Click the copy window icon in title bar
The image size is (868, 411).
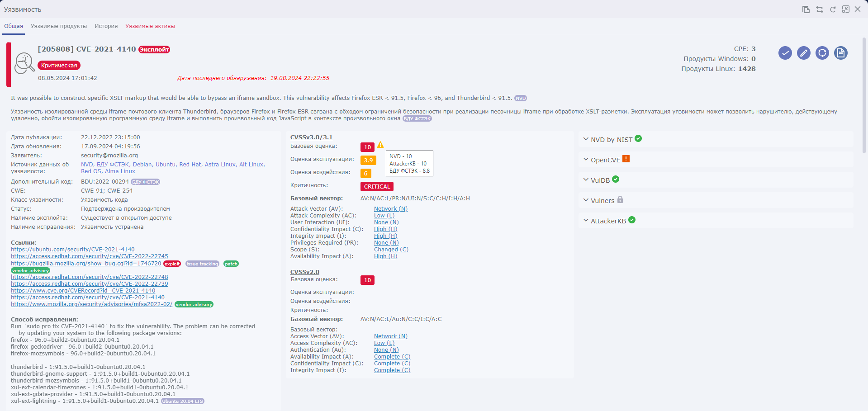(806, 9)
